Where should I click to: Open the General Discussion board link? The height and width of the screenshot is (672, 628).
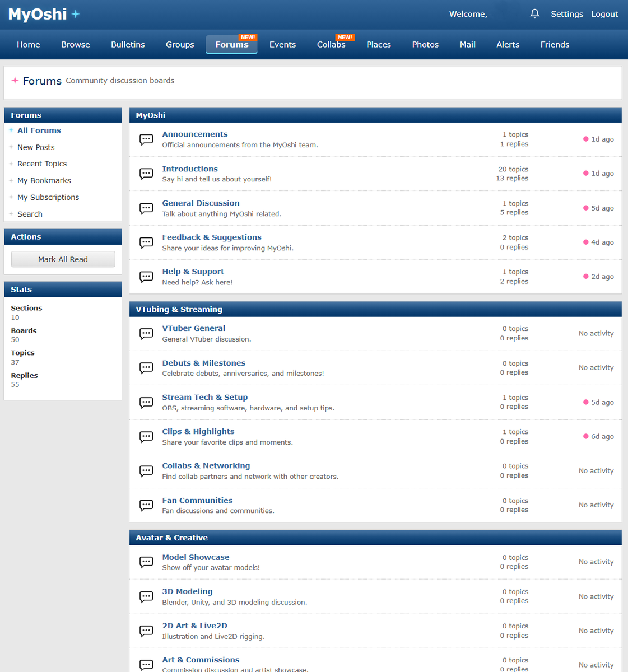tap(201, 203)
